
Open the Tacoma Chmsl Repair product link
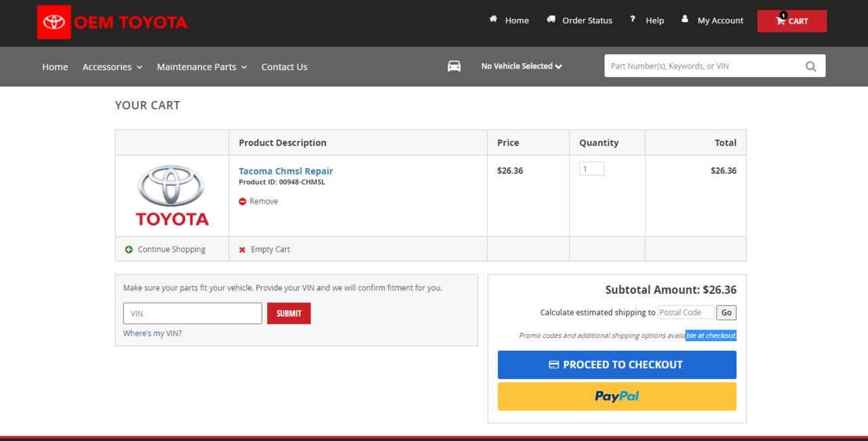point(285,171)
